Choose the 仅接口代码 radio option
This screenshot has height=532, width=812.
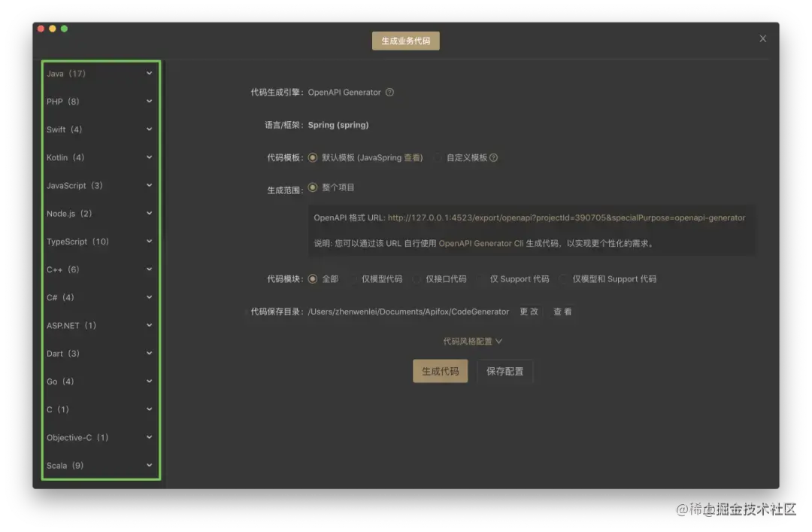[417, 279]
